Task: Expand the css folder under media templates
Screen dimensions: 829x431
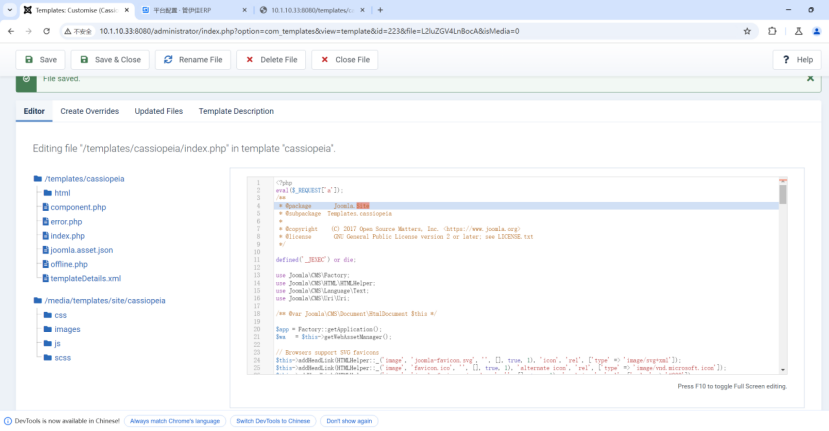Action: pos(60,315)
